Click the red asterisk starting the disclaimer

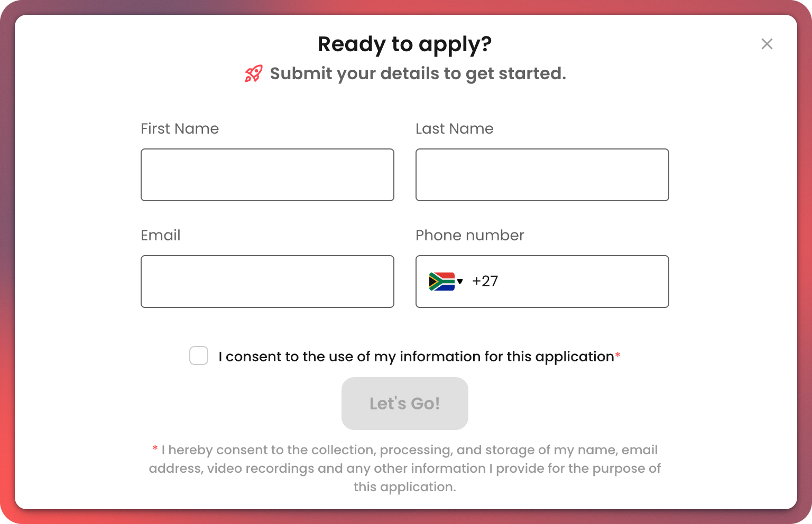[x=155, y=448]
